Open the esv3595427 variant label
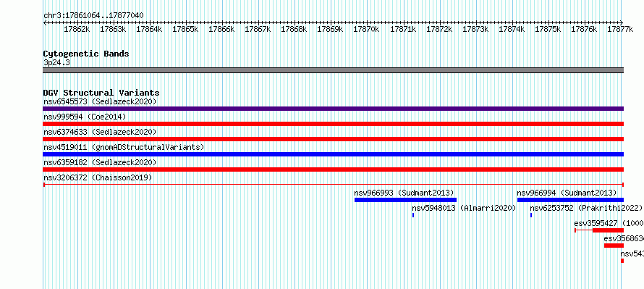 pos(609,223)
